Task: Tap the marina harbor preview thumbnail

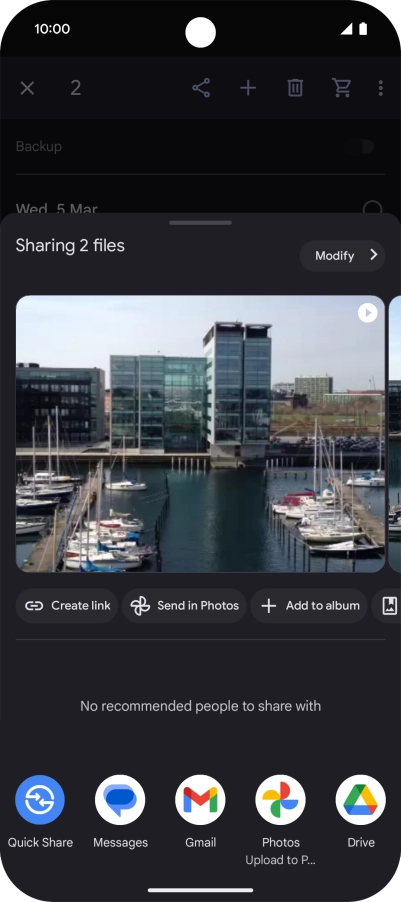Action: click(x=200, y=434)
